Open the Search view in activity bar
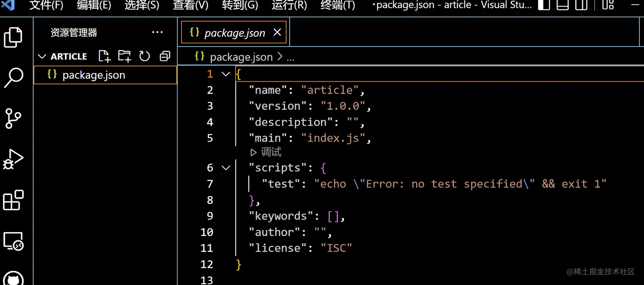644x285 pixels. coord(13,78)
